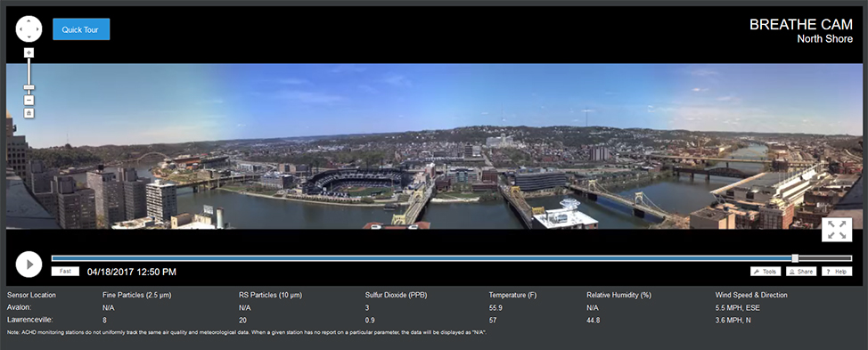Click Avalon's wind value 5.5 MPH, ESE
The width and height of the screenshot is (868, 350).
737,307
